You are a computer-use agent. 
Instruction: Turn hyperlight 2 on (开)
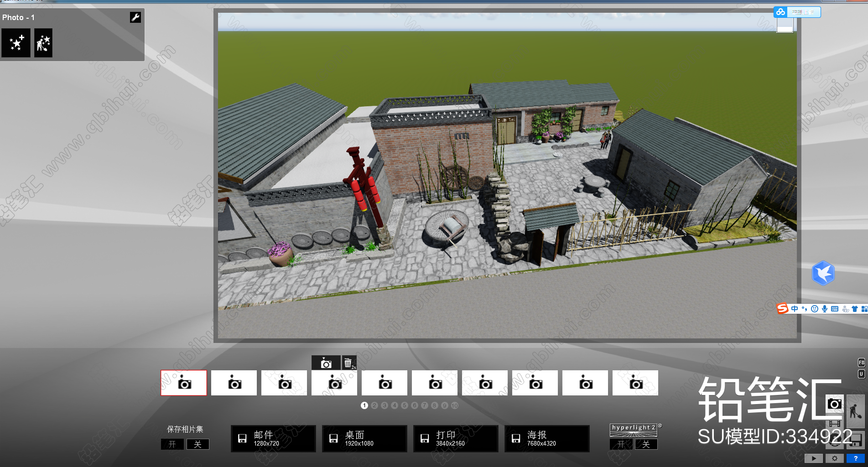[x=621, y=444]
